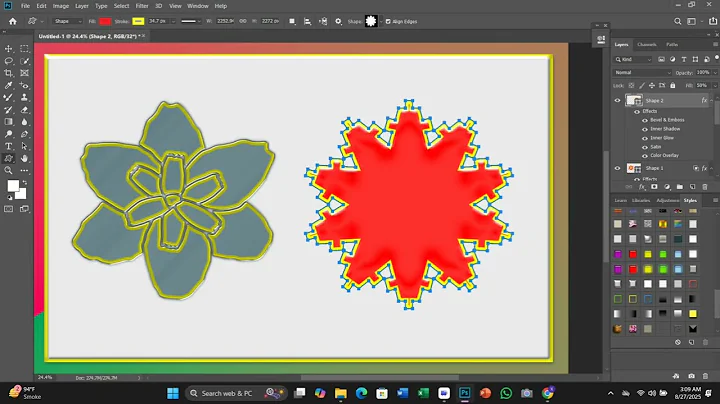720x404 pixels.
Task: Click the new group folder icon
Action: tap(680, 187)
